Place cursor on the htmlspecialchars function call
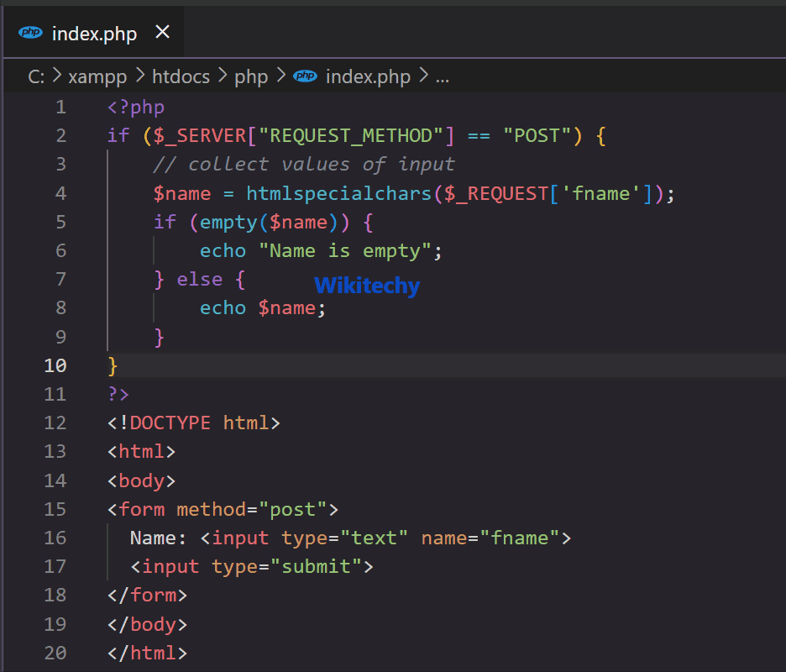The image size is (786, 672). tap(334, 192)
